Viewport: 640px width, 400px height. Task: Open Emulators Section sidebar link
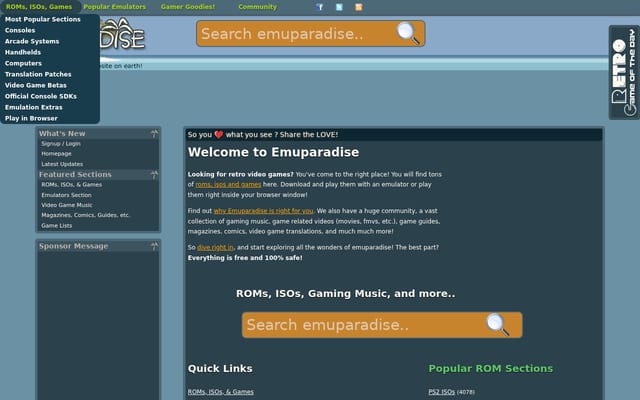point(66,195)
